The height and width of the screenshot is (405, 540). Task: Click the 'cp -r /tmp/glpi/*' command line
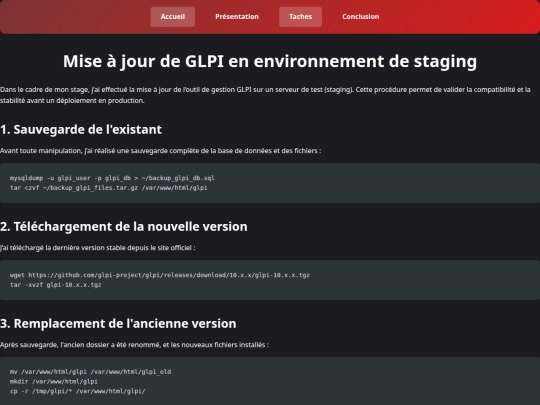[77, 391]
